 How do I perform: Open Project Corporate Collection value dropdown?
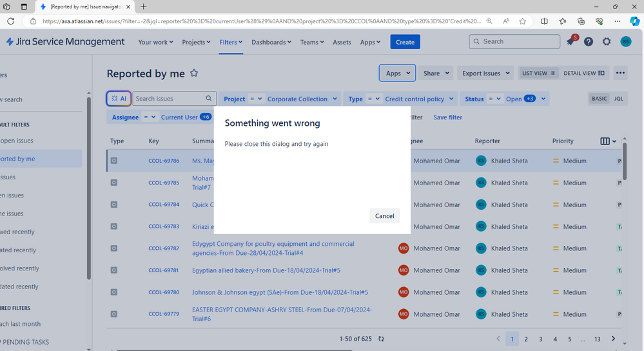coord(302,99)
